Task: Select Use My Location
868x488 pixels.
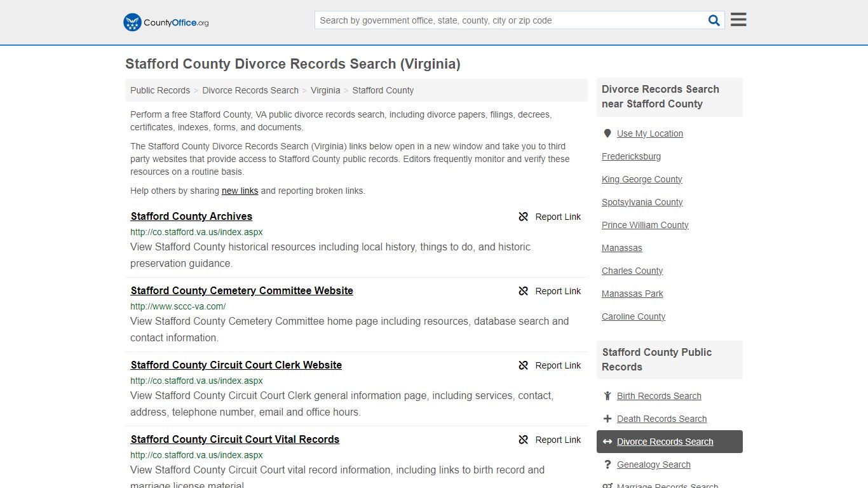Action: [x=650, y=133]
